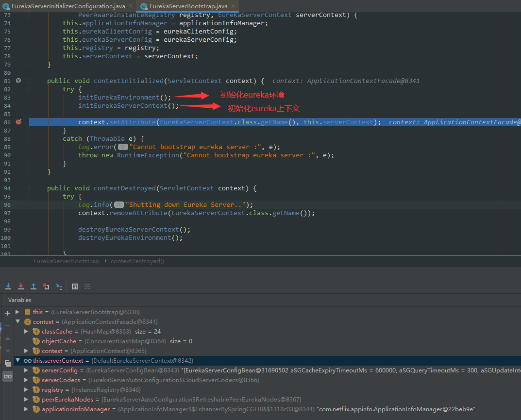
Task: Toggle the fold marker at line 95 try
Action: click(x=29, y=196)
